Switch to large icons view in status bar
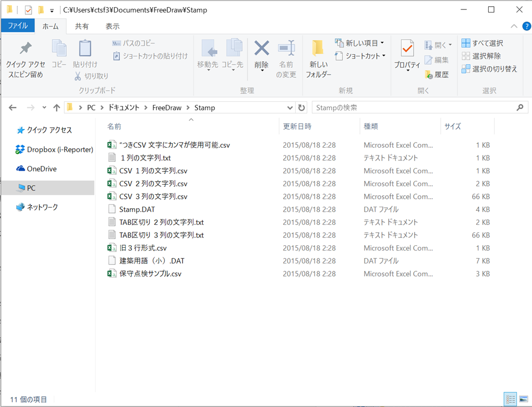532x407 pixels. pos(524,399)
